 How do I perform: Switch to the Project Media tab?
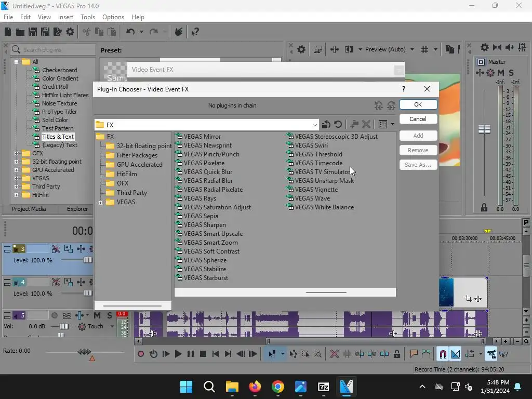point(29,209)
